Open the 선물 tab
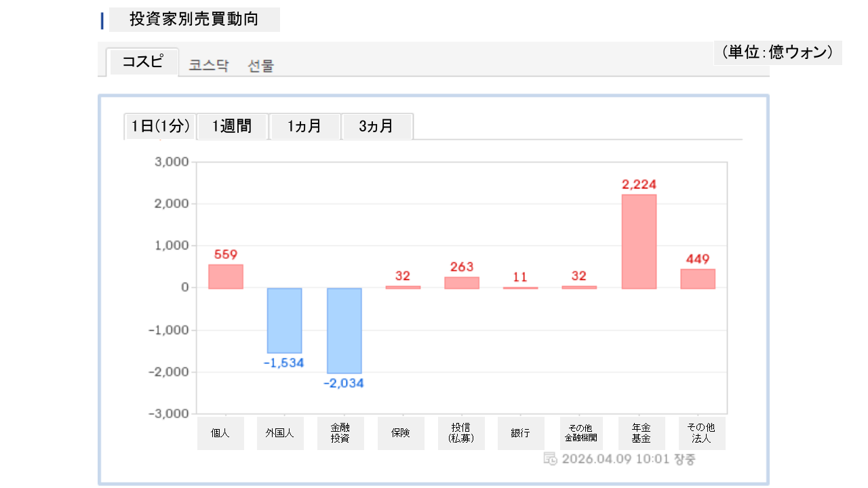Screen dimensions: 868x488 click(261, 66)
